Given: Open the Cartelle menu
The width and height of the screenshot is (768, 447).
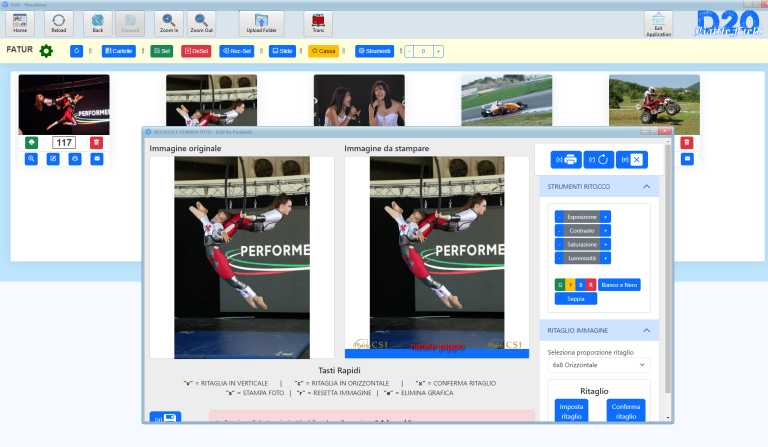Looking at the screenshot, I should 118,51.
